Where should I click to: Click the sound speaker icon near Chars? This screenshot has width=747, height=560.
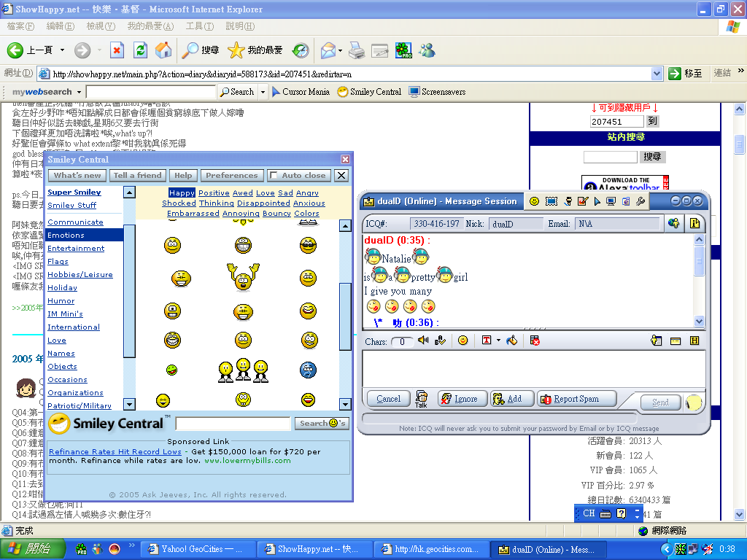[x=423, y=341]
